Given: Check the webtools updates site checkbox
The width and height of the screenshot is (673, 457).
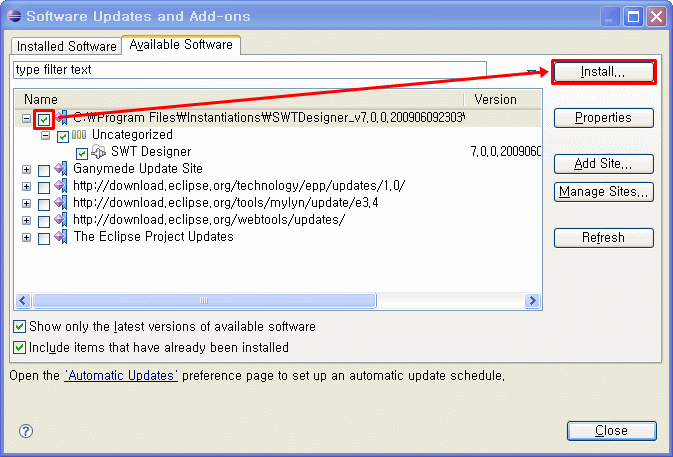Looking at the screenshot, I should click(44, 221).
